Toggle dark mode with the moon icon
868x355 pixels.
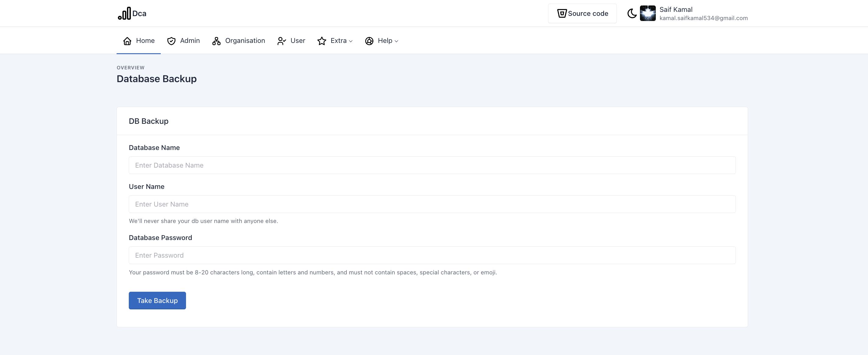[632, 13]
